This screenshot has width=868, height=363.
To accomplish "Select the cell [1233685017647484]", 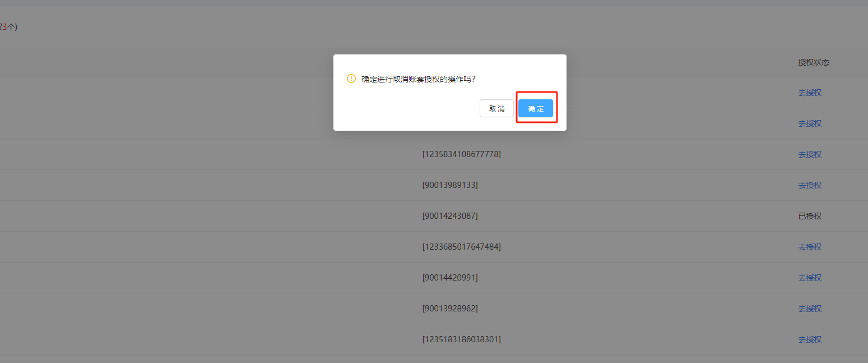I will pyautogui.click(x=461, y=247).
